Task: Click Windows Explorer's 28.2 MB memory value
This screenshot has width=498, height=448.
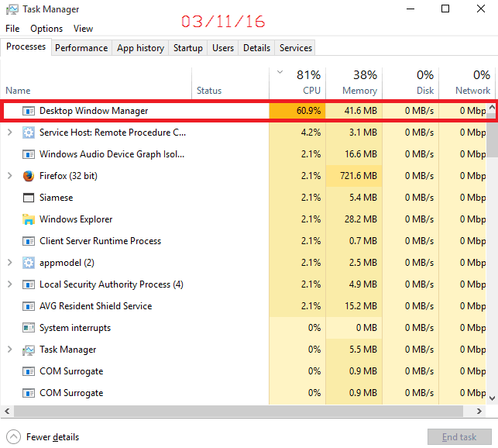Action: pos(361,219)
